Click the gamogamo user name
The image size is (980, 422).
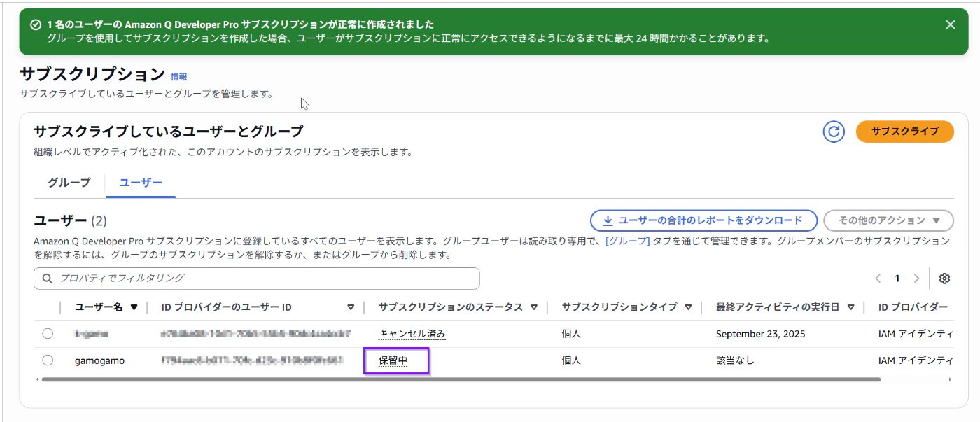[99, 361]
